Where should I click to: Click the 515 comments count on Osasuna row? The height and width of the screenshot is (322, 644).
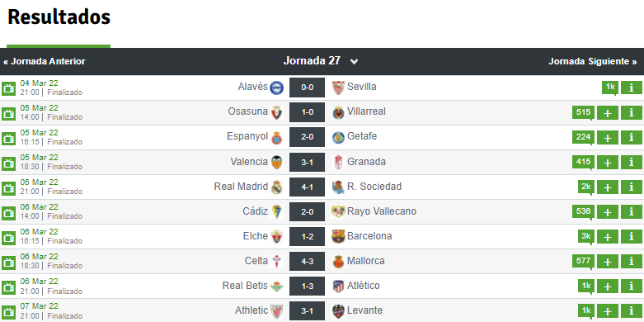(583, 112)
